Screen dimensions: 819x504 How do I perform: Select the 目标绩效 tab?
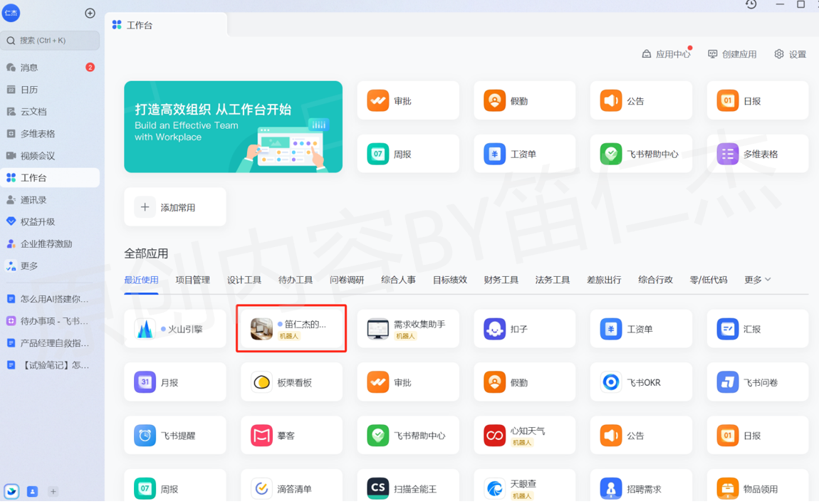[449, 280]
